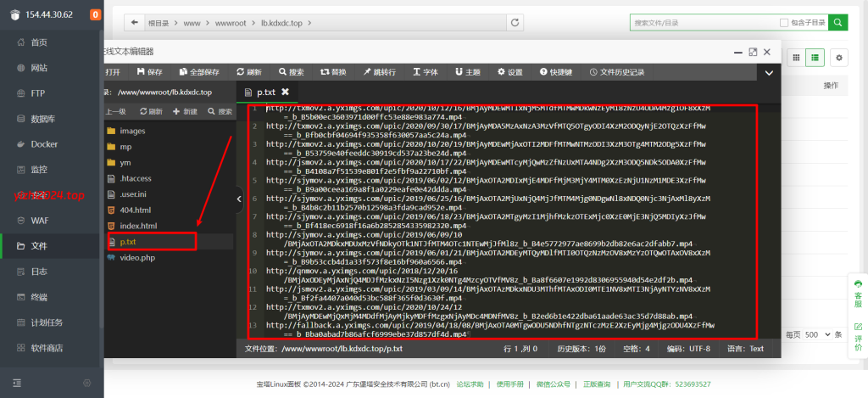Click the back arrow in path bar

(134, 23)
